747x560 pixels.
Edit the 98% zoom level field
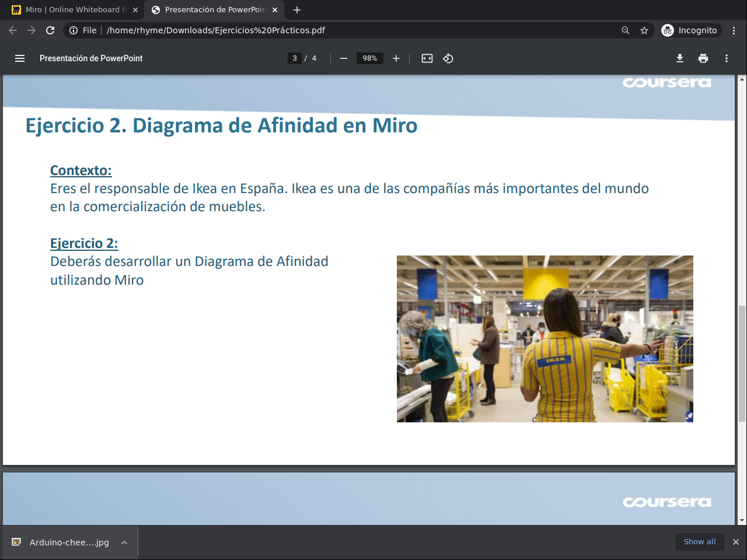click(370, 58)
